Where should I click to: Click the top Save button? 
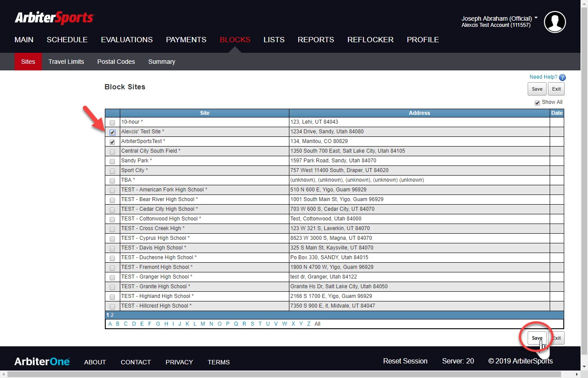pos(537,89)
